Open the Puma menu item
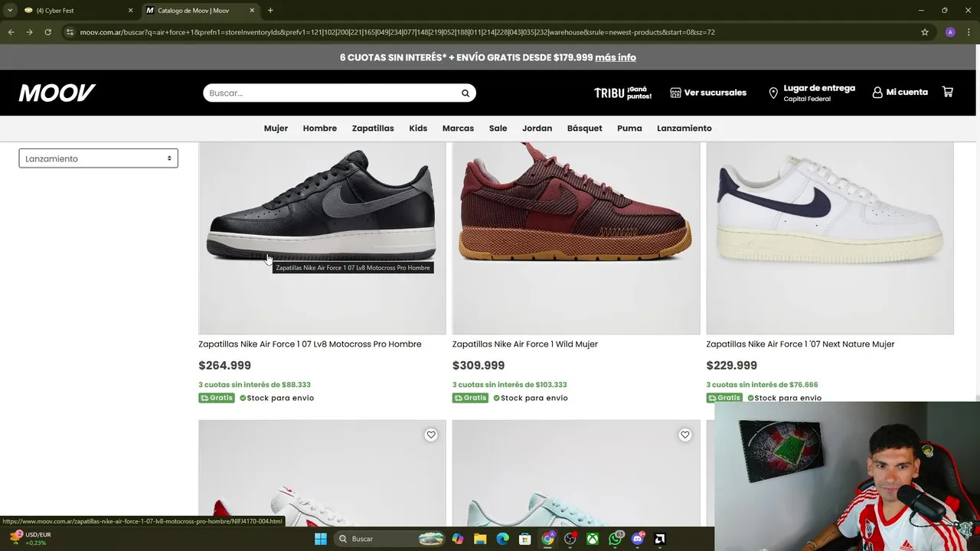Screen dimensions: 980x551 click(x=629, y=129)
